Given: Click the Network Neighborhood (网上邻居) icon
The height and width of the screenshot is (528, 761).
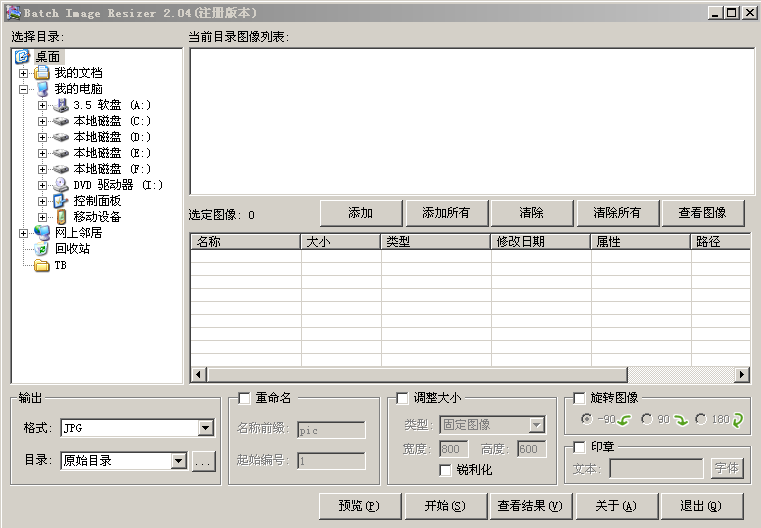Looking at the screenshot, I should pos(42,233).
